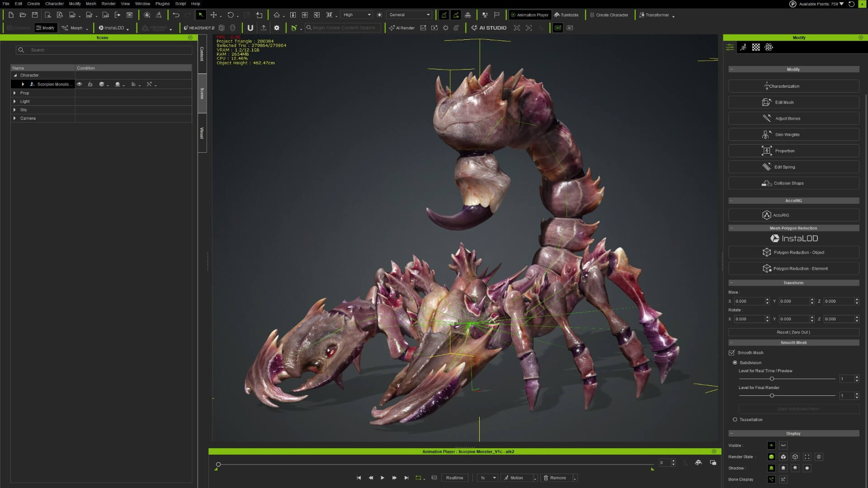The image size is (868, 488).
Task: Click Polygon Reduction - Object
Action: [793, 253]
